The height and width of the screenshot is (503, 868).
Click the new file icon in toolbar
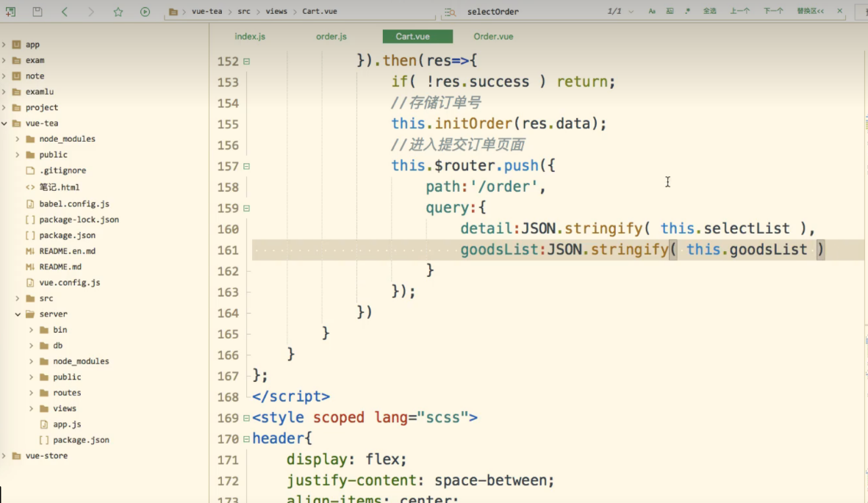10,11
